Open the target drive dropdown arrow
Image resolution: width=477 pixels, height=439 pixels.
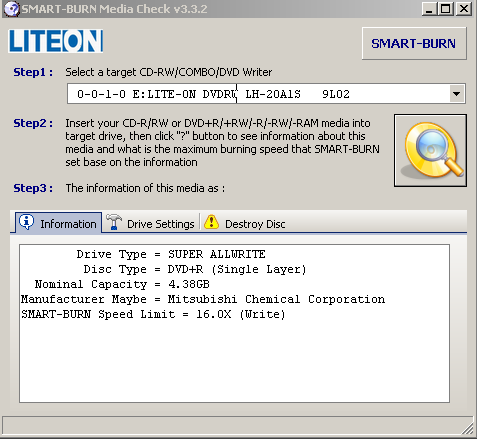pos(456,94)
